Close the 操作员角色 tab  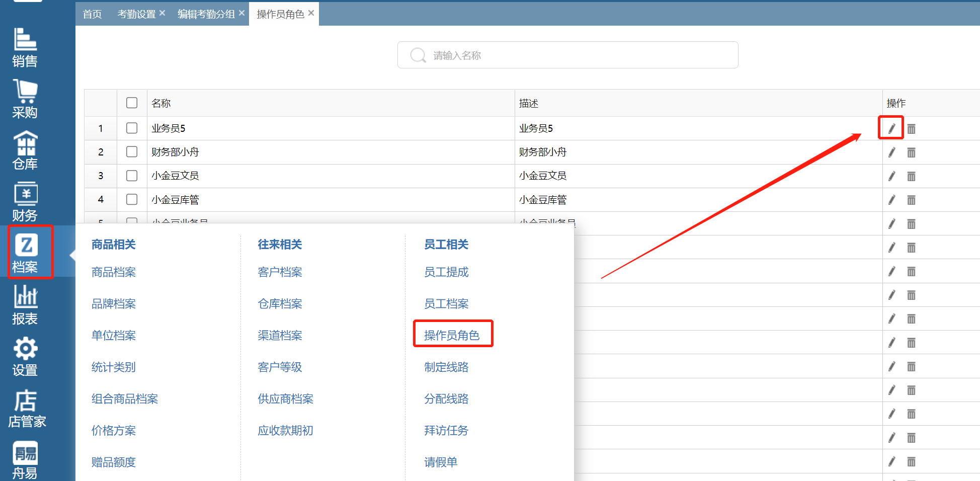[x=311, y=13]
